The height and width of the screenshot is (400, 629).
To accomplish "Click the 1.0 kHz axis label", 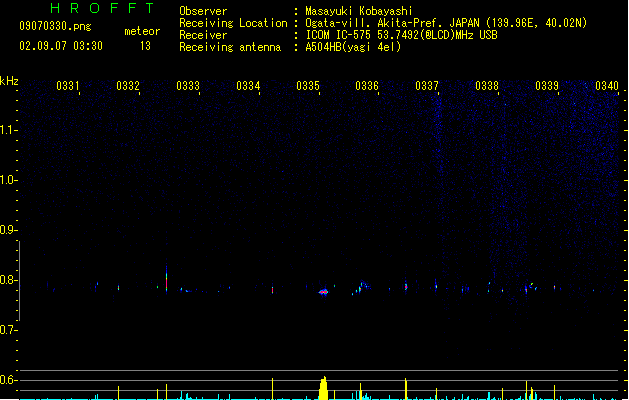I will 8,180.
